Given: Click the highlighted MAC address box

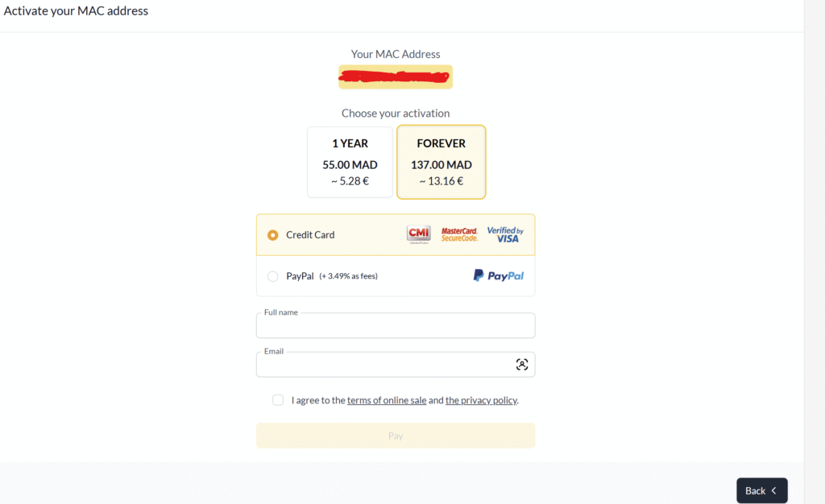Looking at the screenshot, I should point(396,76).
